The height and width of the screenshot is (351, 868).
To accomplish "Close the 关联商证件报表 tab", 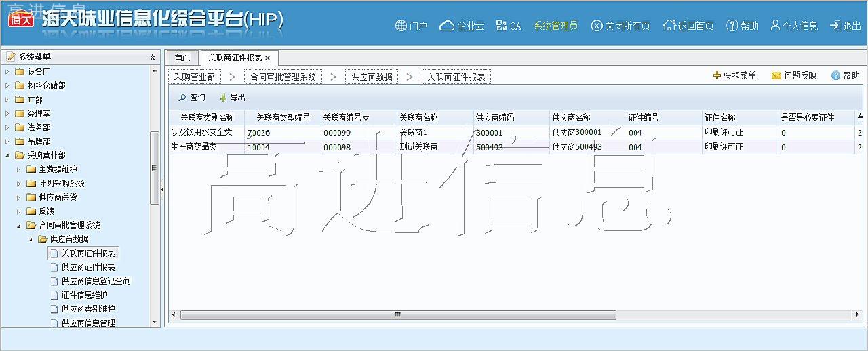I will coord(267,58).
